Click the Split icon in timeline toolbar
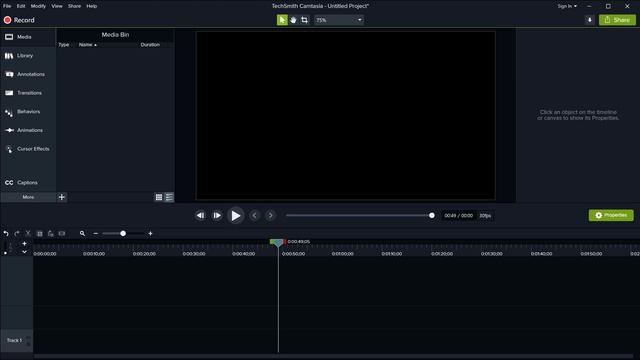Viewport: 640px width, 360px height. coord(62,233)
